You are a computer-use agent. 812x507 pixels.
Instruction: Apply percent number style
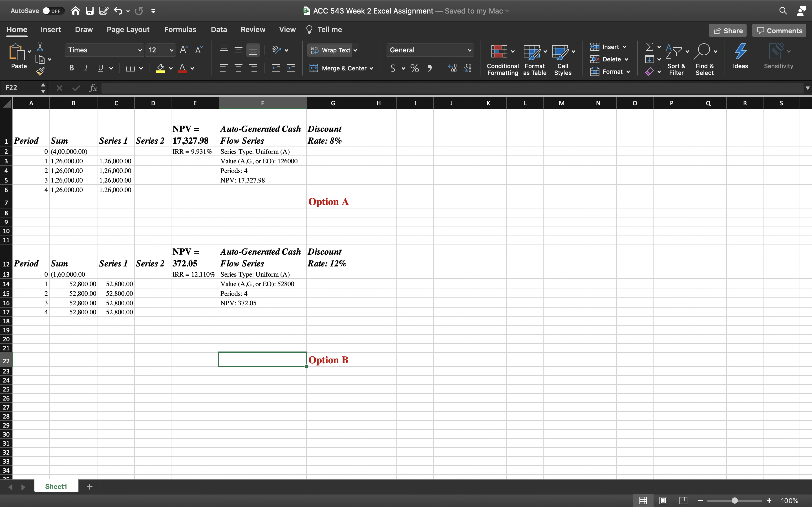(414, 68)
